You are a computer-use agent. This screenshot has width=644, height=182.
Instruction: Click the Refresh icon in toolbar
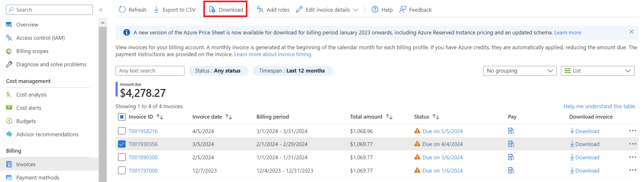[x=122, y=10]
